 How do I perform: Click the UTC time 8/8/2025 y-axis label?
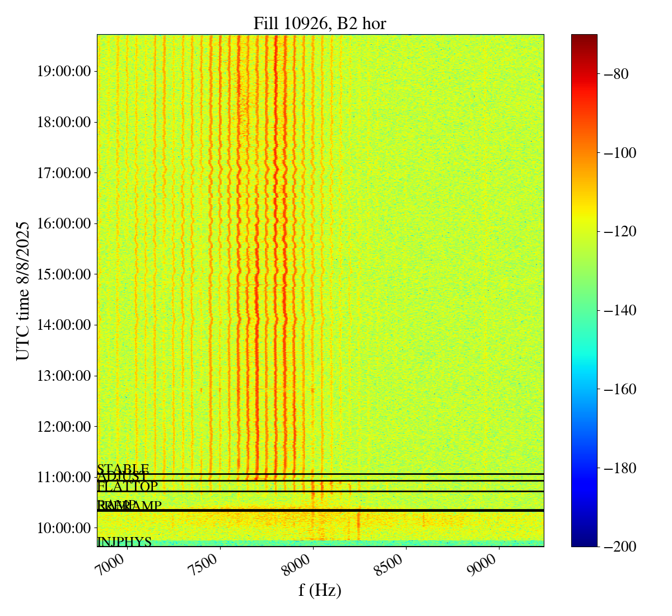pyautogui.click(x=23, y=291)
